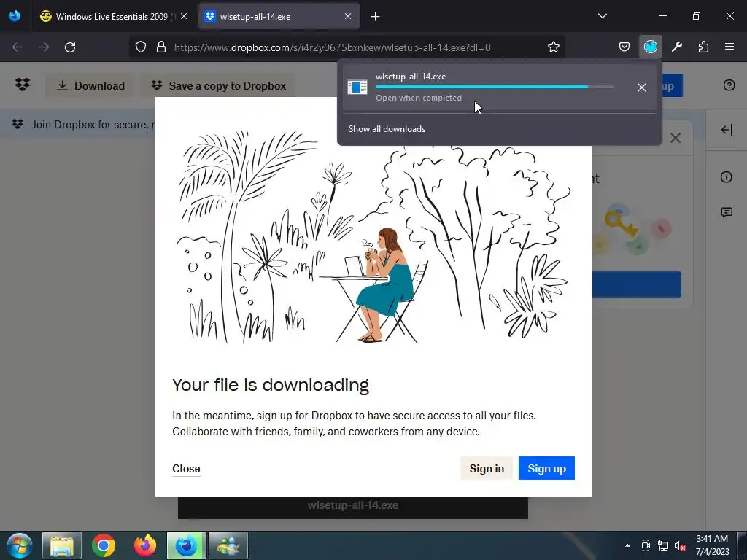Screen dimensions: 747x560
Task: Click the Dropbox logo in page header
Action: pos(23,85)
